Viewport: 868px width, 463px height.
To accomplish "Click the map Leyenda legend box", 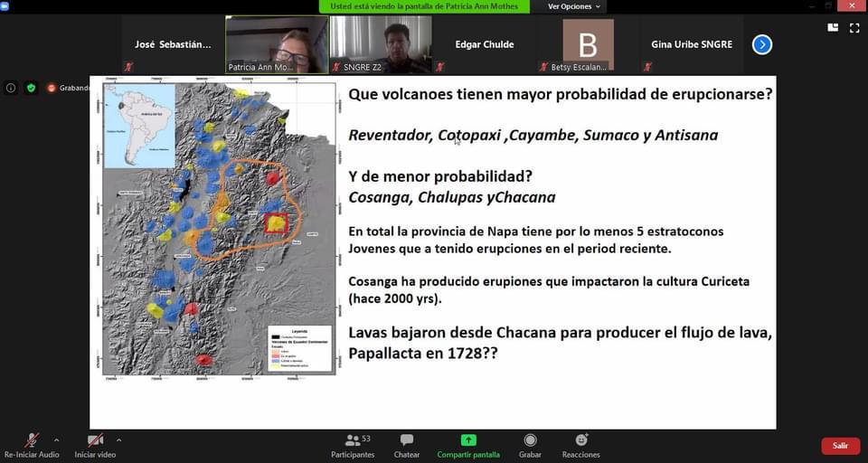I will (299, 348).
